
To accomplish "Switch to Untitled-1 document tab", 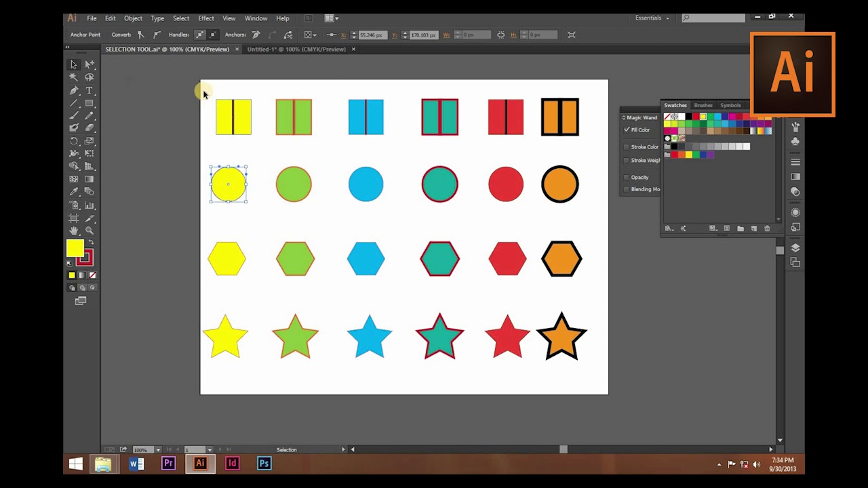I will point(296,49).
